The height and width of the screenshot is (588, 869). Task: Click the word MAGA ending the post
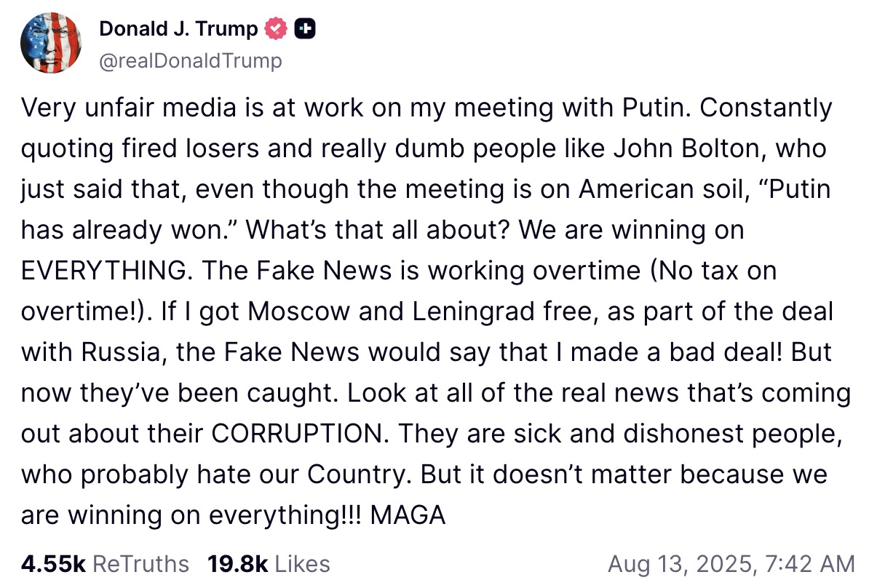point(408,515)
